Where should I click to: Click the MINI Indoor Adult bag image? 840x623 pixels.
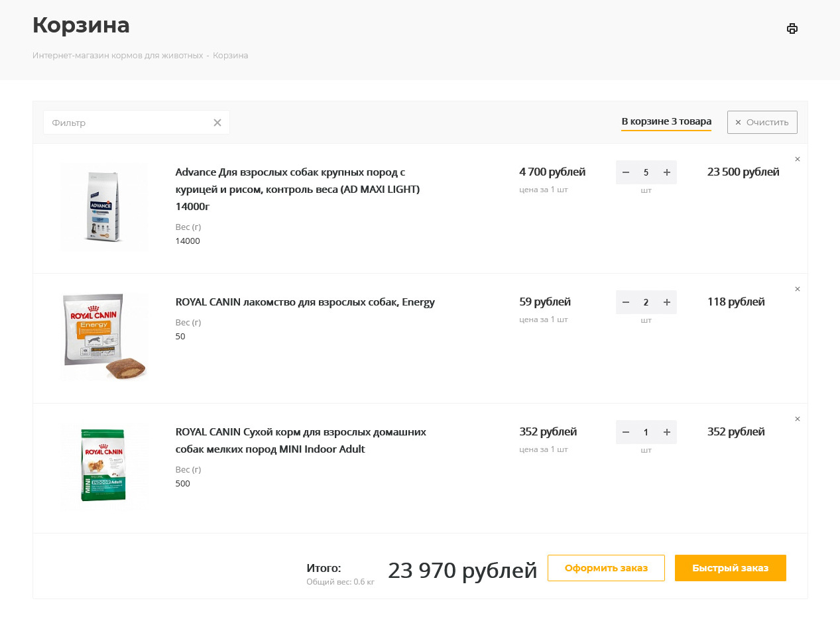click(x=103, y=466)
